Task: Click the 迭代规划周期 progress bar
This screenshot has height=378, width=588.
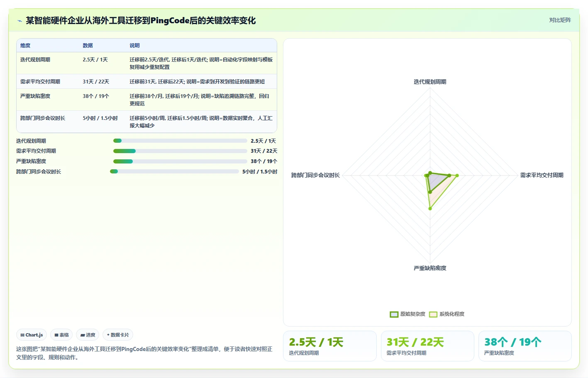Action: click(180, 141)
